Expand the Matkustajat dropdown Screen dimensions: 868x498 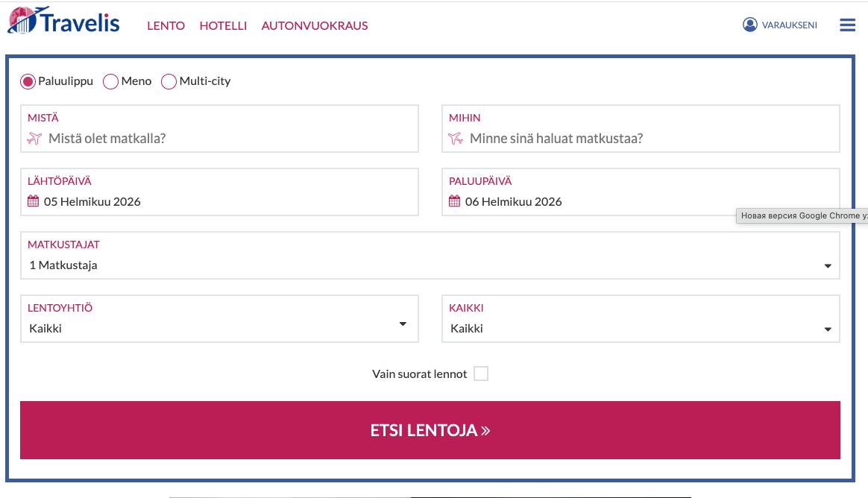[x=430, y=256]
